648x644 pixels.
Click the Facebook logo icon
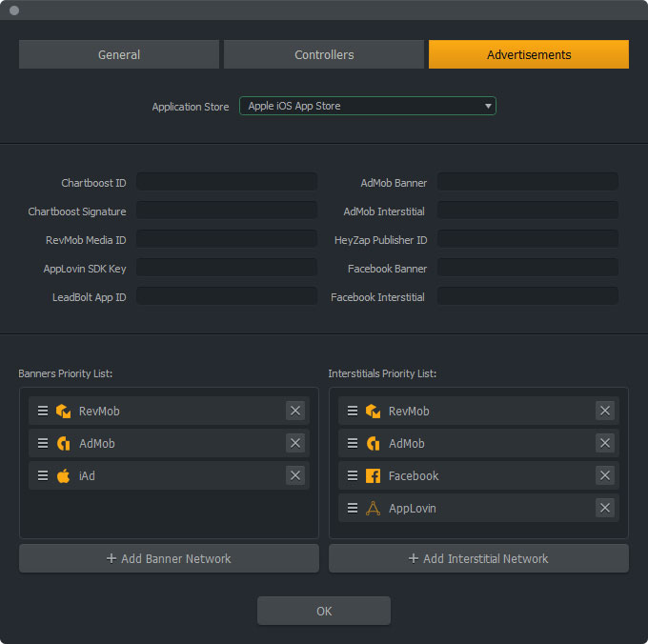pyautogui.click(x=373, y=476)
